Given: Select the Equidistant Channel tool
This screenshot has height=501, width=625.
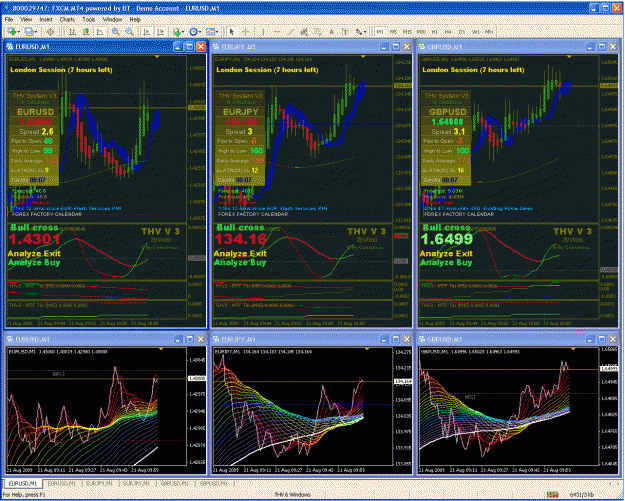Looking at the screenshot, I should click(x=304, y=32).
